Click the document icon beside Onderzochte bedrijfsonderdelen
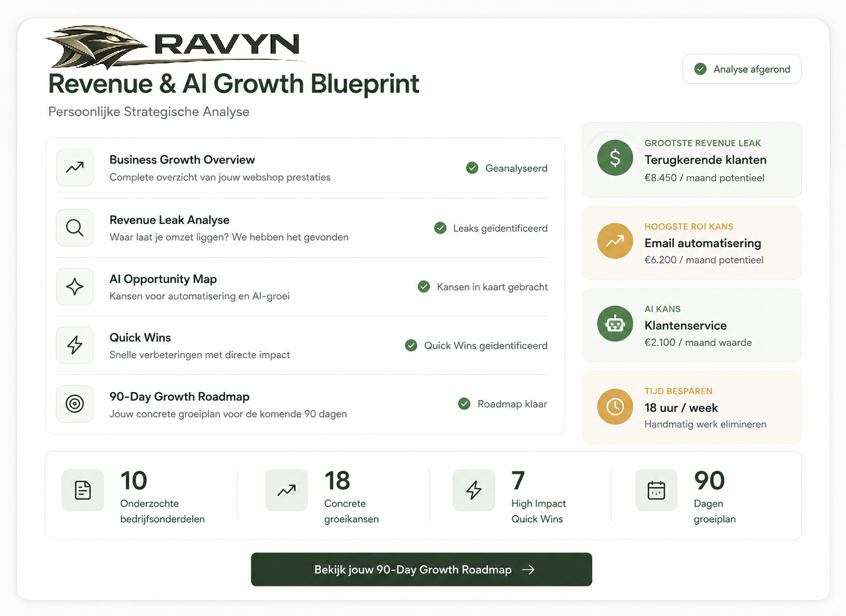Screen dimensions: 846x616 83,490
